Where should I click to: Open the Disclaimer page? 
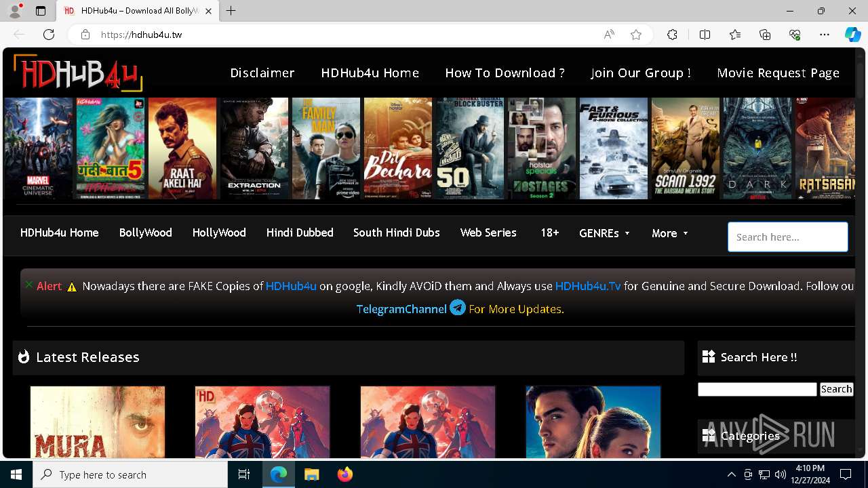pos(262,73)
